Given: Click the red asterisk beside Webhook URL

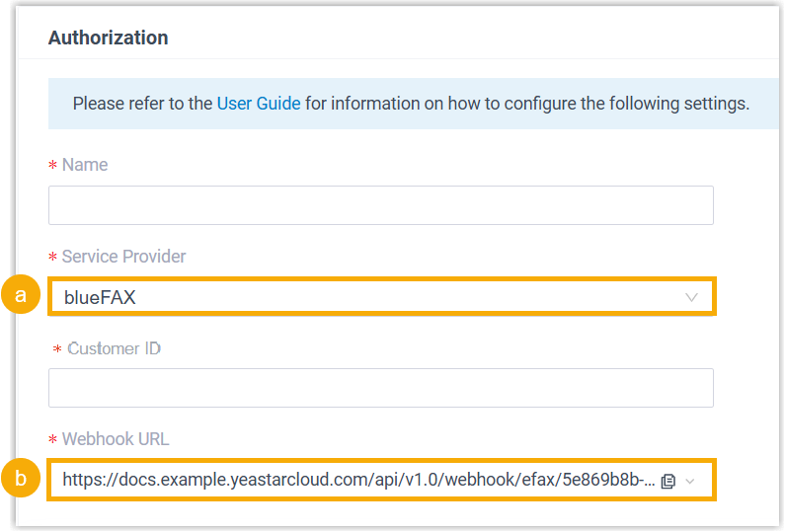Looking at the screenshot, I should (x=52, y=440).
